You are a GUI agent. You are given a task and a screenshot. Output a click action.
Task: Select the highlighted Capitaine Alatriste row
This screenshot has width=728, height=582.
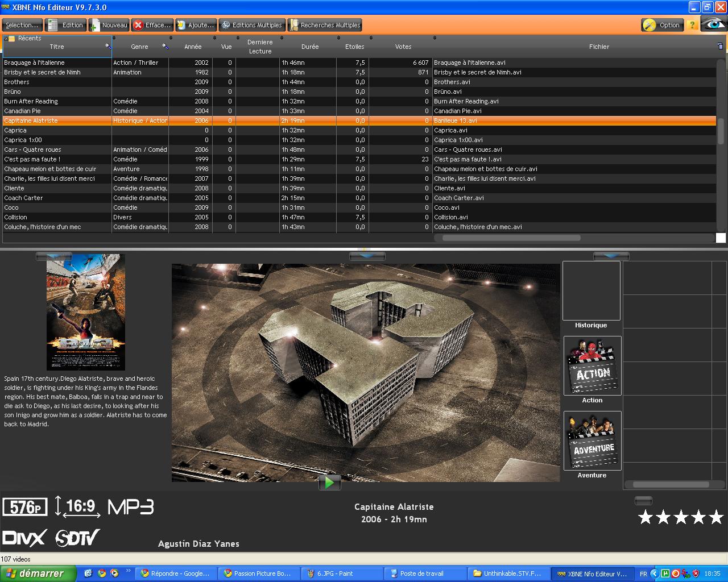click(x=359, y=120)
